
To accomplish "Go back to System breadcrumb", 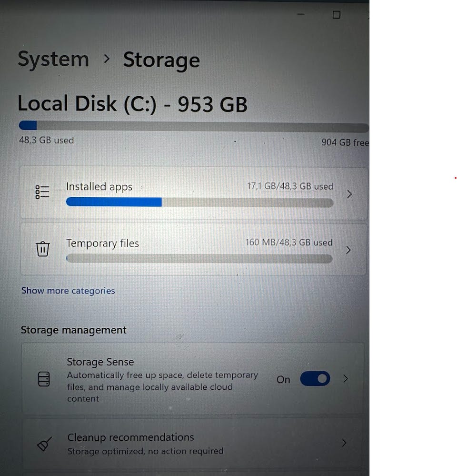I will (x=53, y=60).
